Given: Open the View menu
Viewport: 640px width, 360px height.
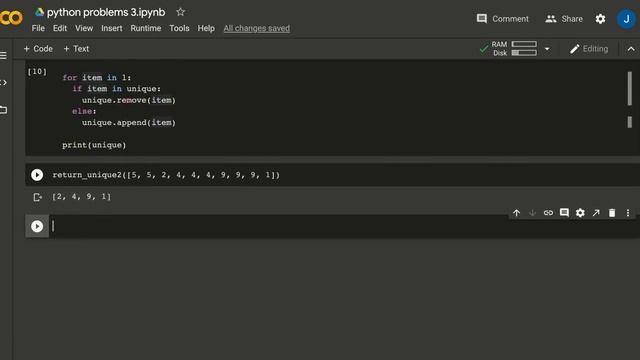Looking at the screenshot, I should [x=84, y=28].
